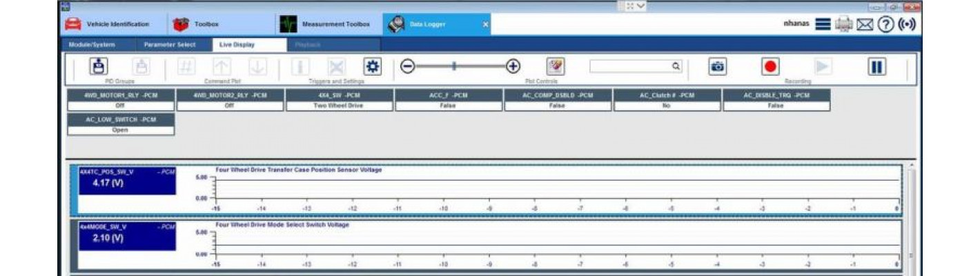Select the 4X4_SW -PCM parameter header
The height and width of the screenshot is (276, 980).
[340, 95]
